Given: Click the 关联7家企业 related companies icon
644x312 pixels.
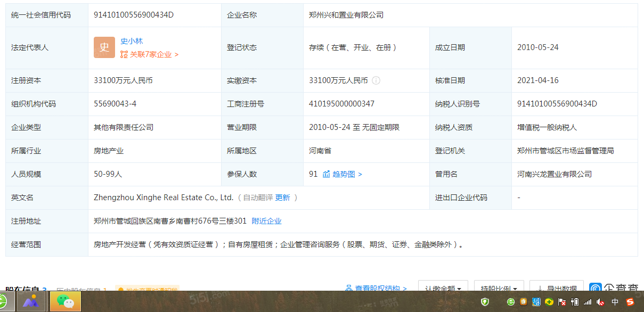Looking at the screenshot, I should click(x=124, y=54).
